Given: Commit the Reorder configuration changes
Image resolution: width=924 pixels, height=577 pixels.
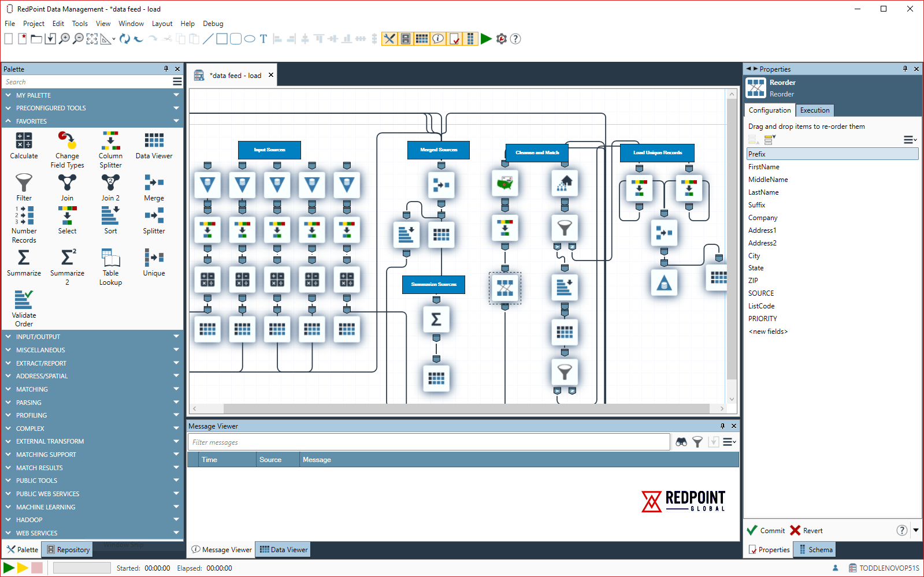Looking at the screenshot, I should (766, 530).
